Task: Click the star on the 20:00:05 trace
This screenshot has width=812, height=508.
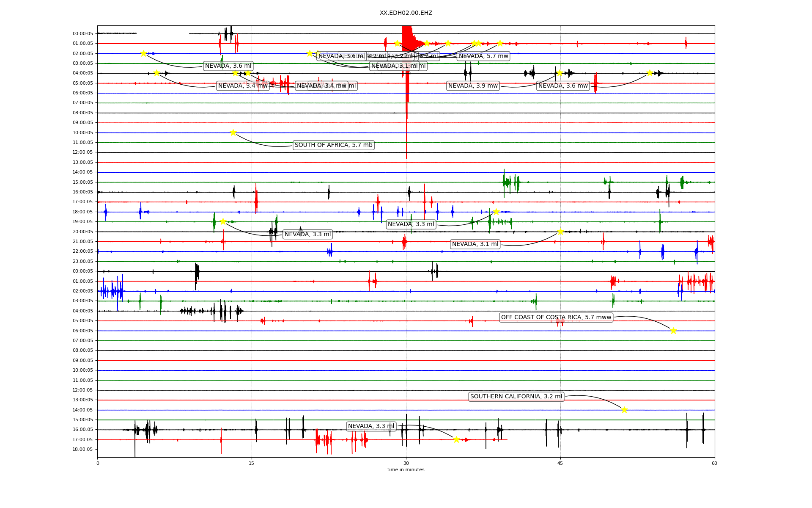Action: [560, 232]
